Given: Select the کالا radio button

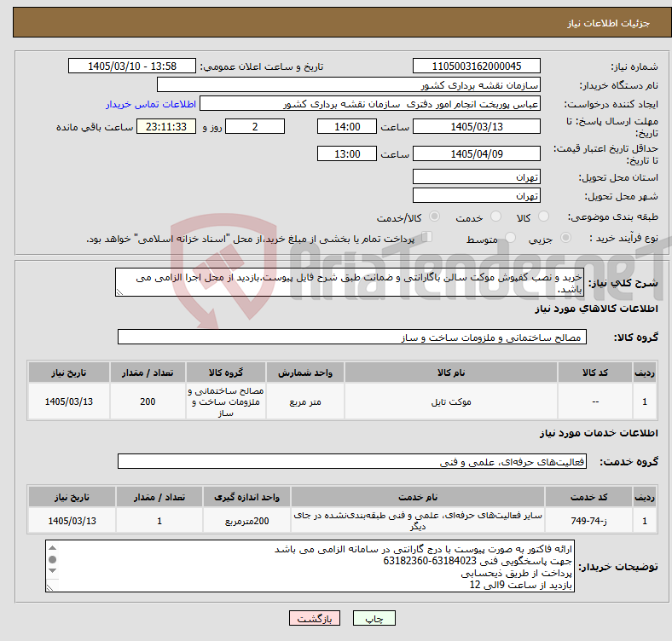Looking at the screenshot, I should coord(543,217).
